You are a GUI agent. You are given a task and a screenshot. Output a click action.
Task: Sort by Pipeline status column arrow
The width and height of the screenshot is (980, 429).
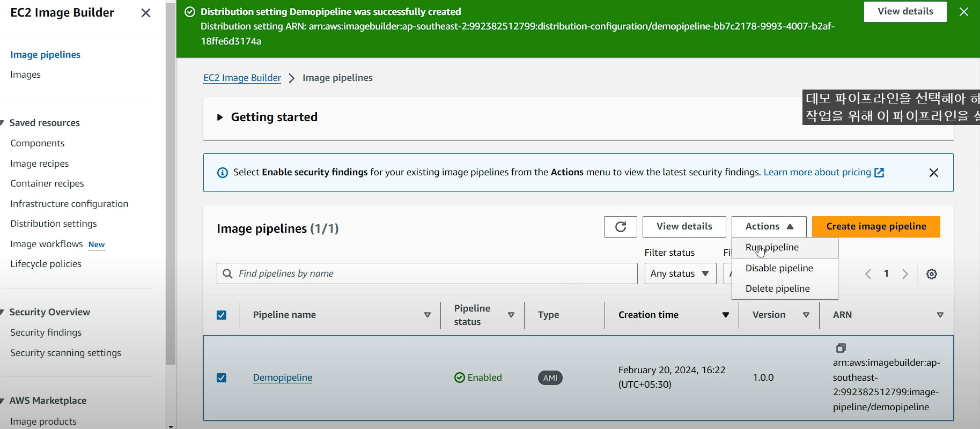pos(511,315)
